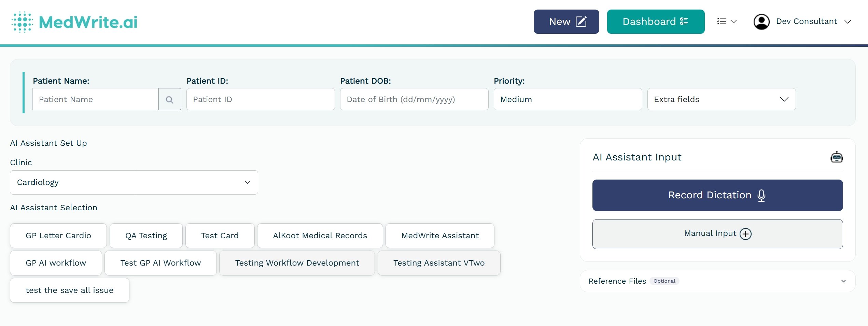Select the Test GP AI Workflow assistant
This screenshot has width=868, height=326.
pyautogui.click(x=160, y=263)
